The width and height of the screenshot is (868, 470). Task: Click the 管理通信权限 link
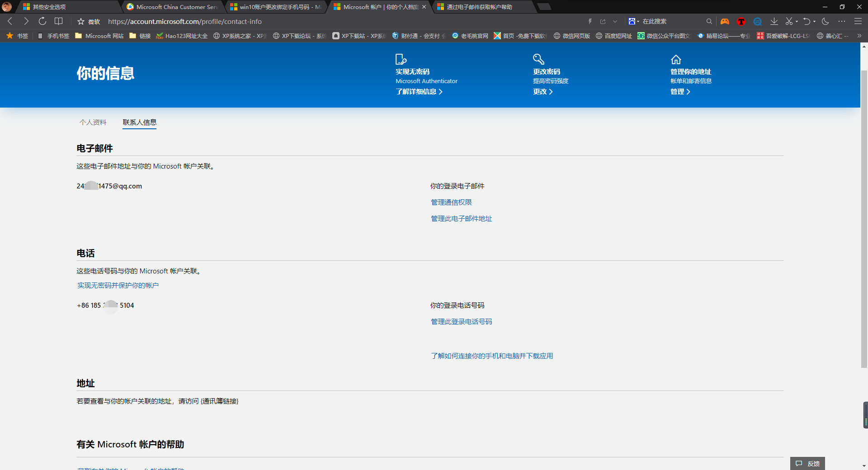click(x=451, y=202)
